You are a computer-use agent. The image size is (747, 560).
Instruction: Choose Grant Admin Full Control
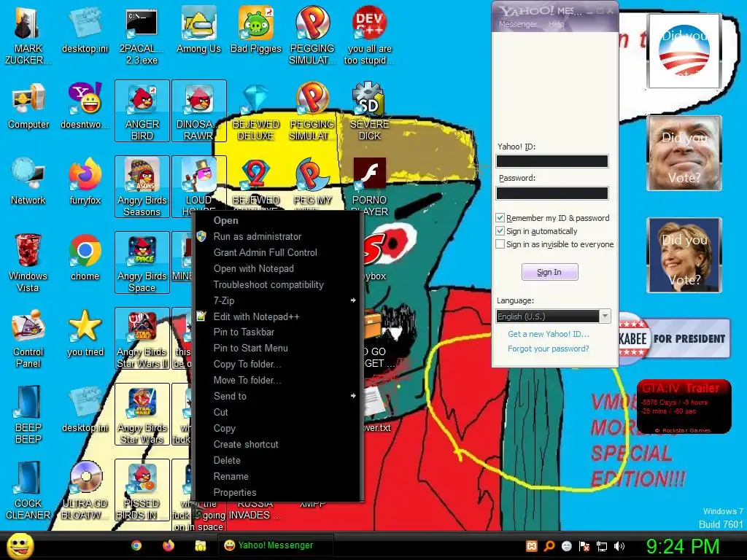[278, 252]
